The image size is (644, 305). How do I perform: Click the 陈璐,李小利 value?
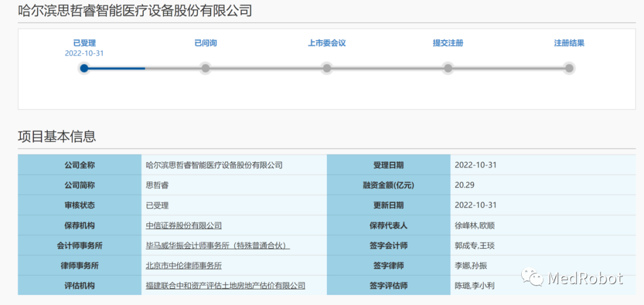coord(475,285)
